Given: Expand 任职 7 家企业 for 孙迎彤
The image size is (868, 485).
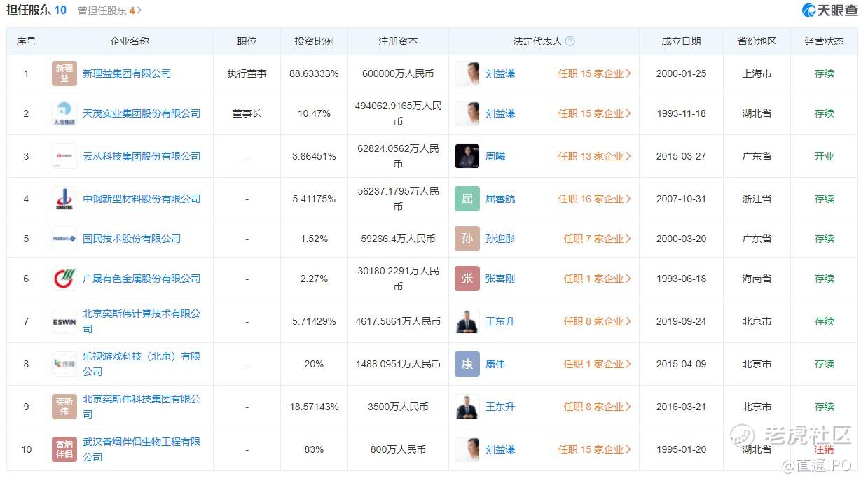Looking at the screenshot, I should (x=598, y=239).
